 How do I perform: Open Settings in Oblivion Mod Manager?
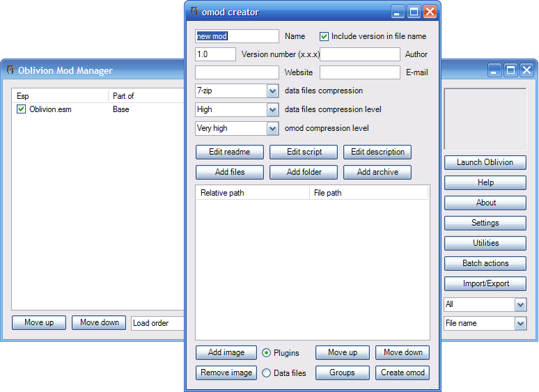pos(485,223)
